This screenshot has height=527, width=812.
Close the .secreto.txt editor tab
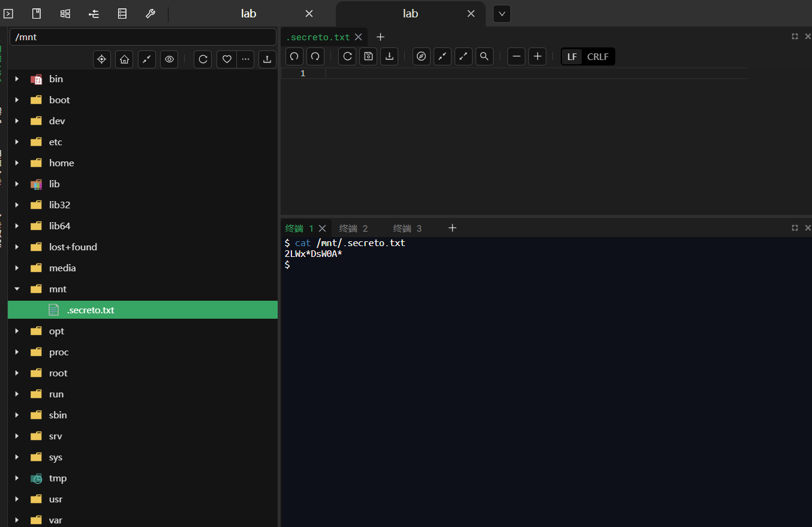[359, 37]
